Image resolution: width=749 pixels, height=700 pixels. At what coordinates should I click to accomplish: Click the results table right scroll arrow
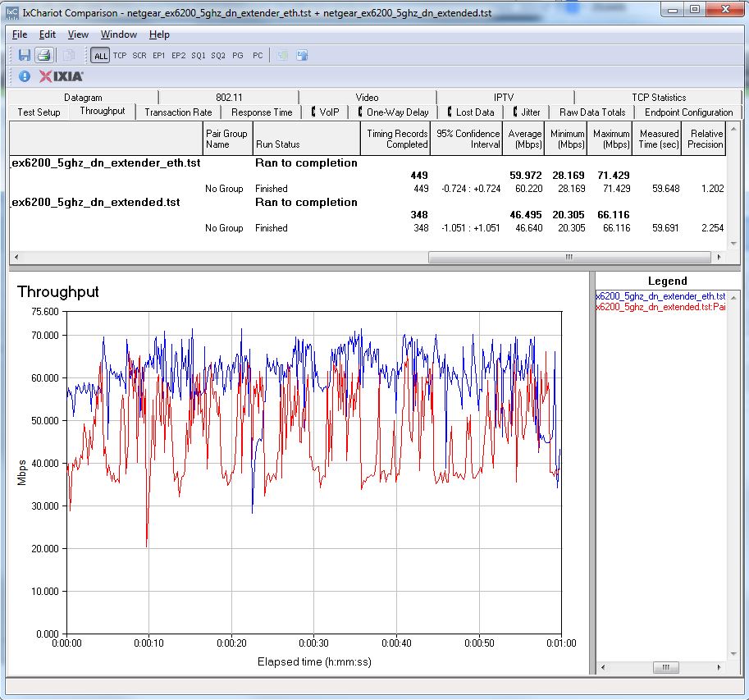click(x=719, y=257)
